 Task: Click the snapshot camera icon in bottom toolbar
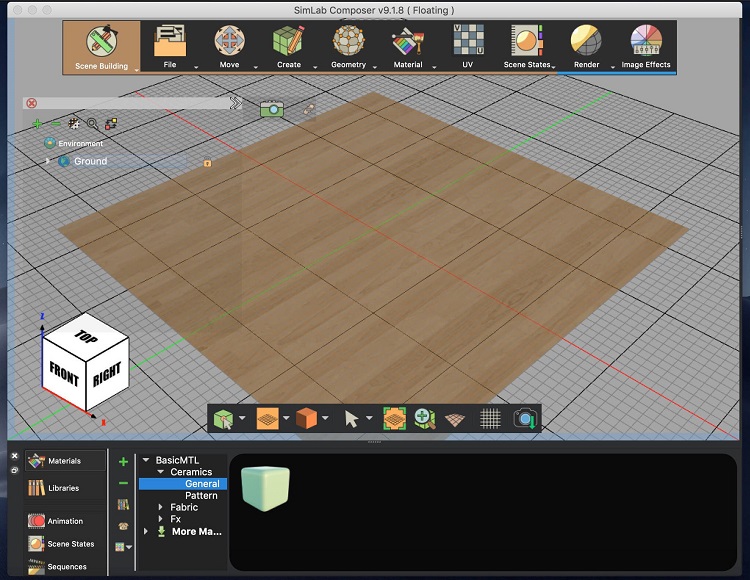tap(524, 419)
